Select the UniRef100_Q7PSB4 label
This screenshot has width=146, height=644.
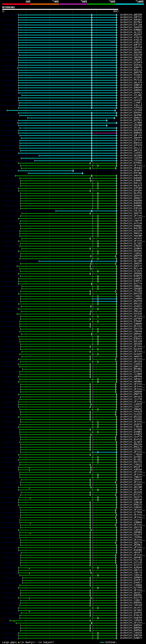click(x=131, y=188)
